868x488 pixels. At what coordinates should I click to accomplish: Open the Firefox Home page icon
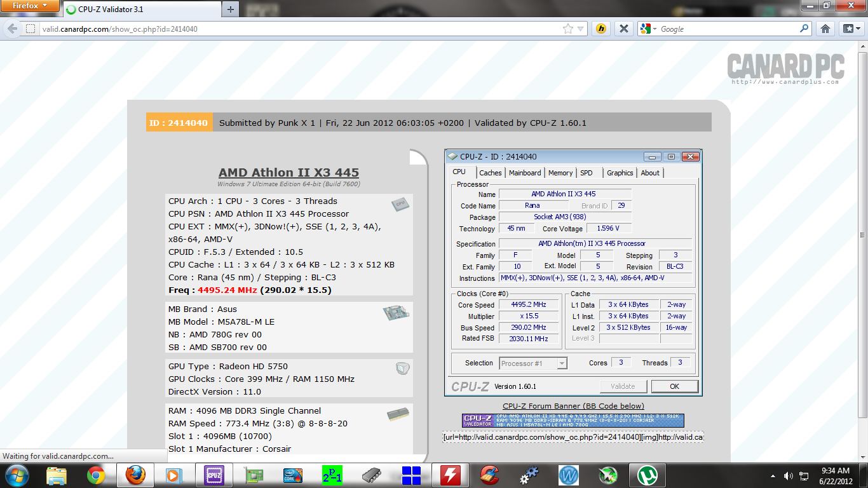tap(825, 29)
